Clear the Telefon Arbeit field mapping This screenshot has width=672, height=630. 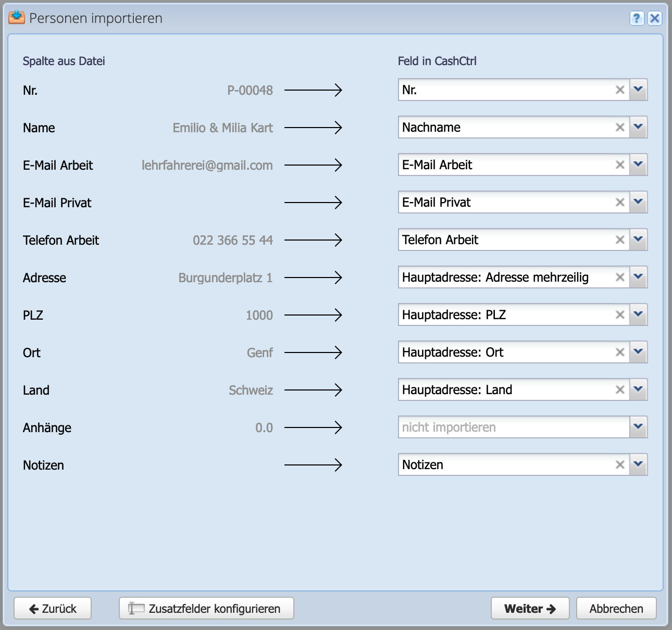click(620, 240)
